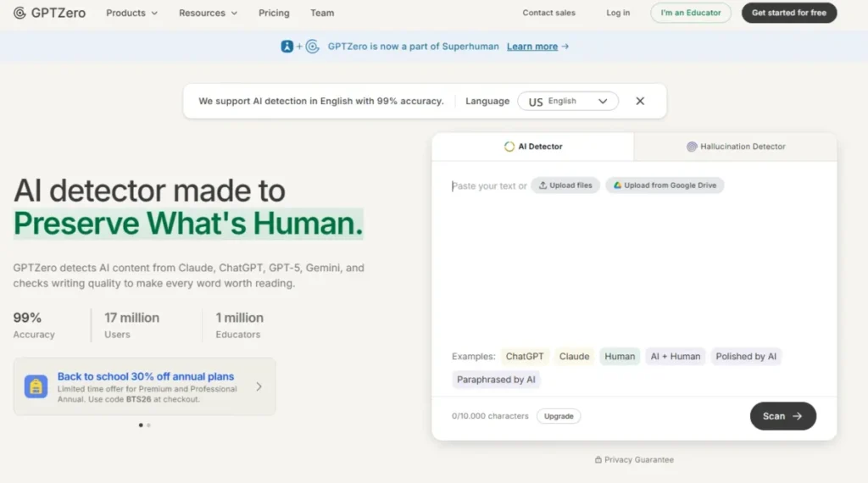Load the Paraphrased by AI example
Viewport: 868px width, 483px height.
click(x=496, y=380)
